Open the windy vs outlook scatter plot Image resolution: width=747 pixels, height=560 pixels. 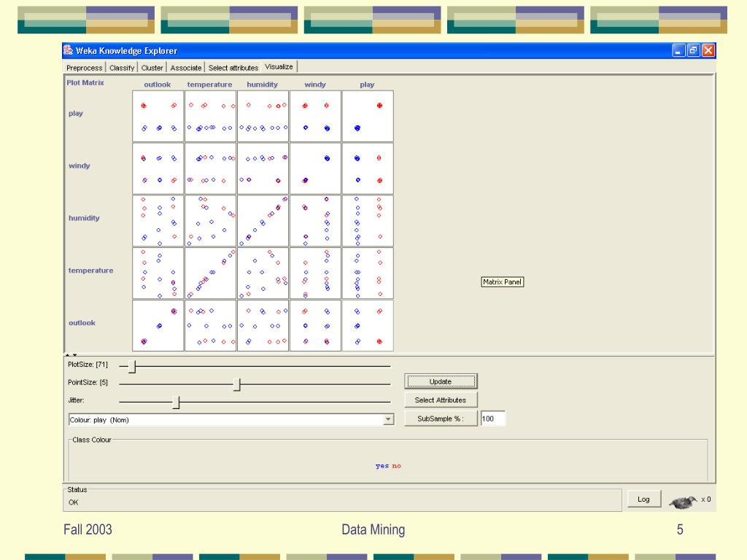click(x=158, y=168)
